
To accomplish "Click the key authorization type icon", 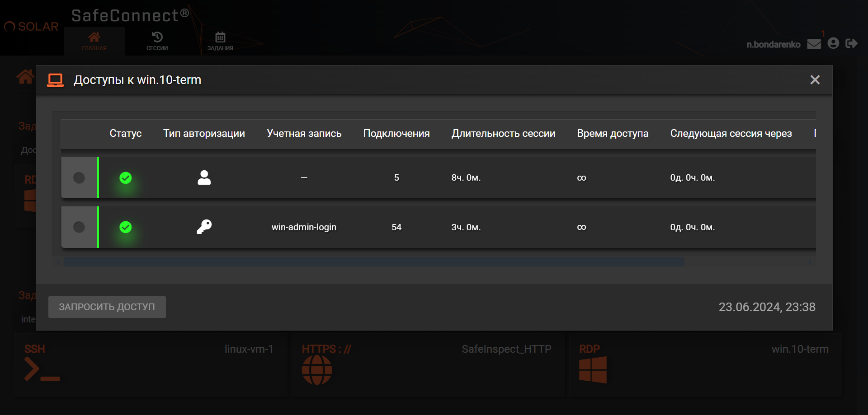I will [x=204, y=227].
